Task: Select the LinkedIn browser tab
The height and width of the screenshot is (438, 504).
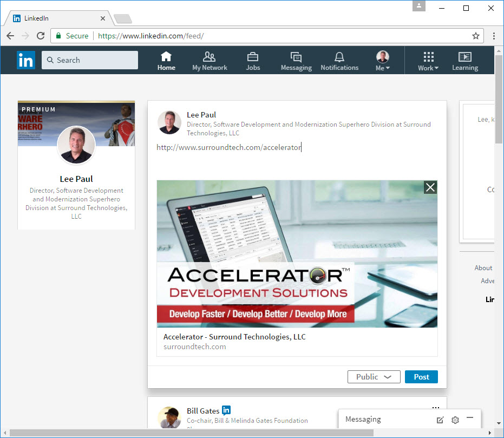Action: click(58, 18)
